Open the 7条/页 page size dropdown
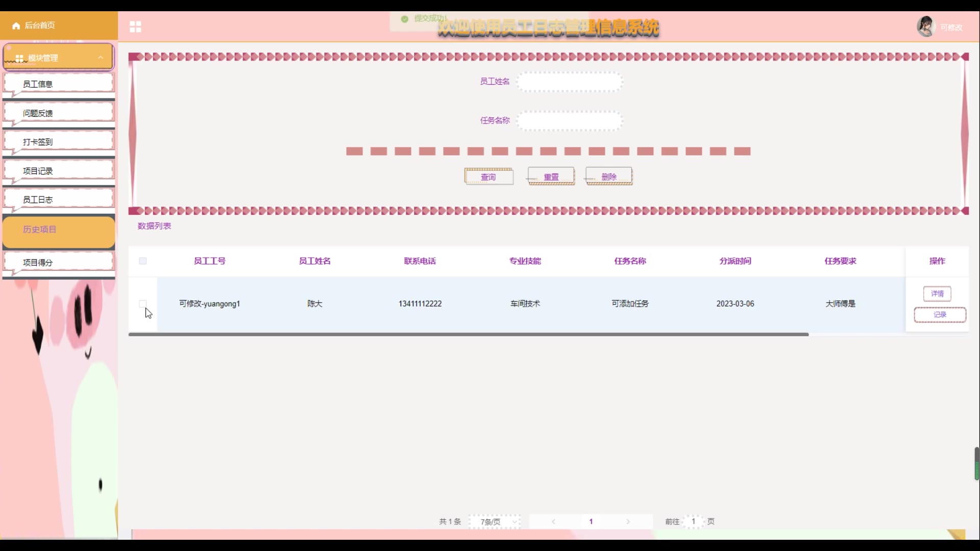This screenshot has width=980, height=551. (495, 521)
